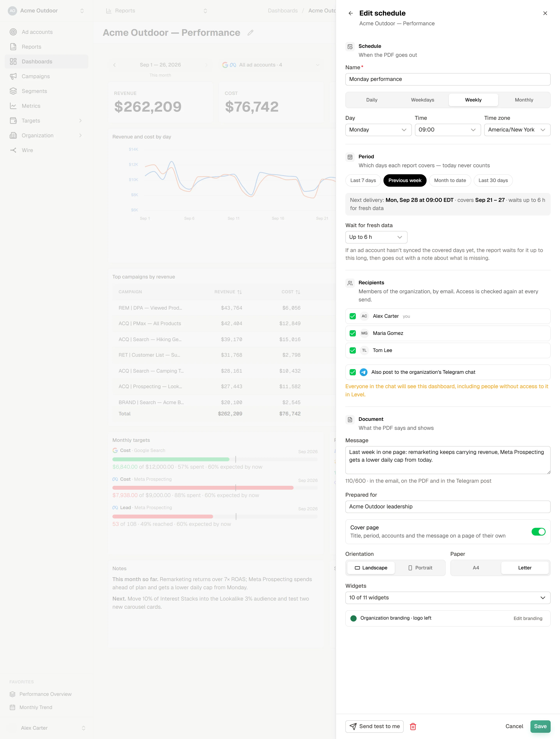The height and width of the screenshot is (739, 560).
Task: Select Letter paper size
Action: pyautogui.click(x=525, y=568)
